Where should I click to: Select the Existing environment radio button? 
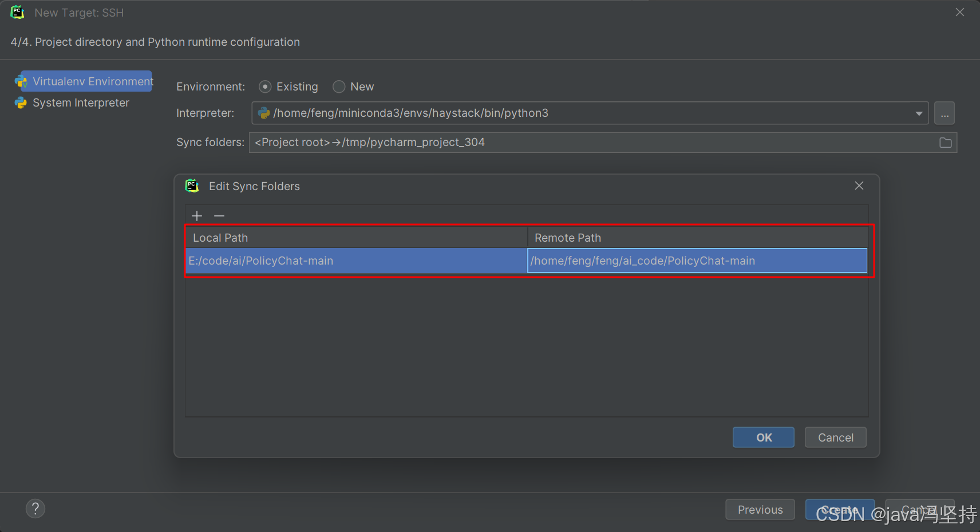point(266,86)
